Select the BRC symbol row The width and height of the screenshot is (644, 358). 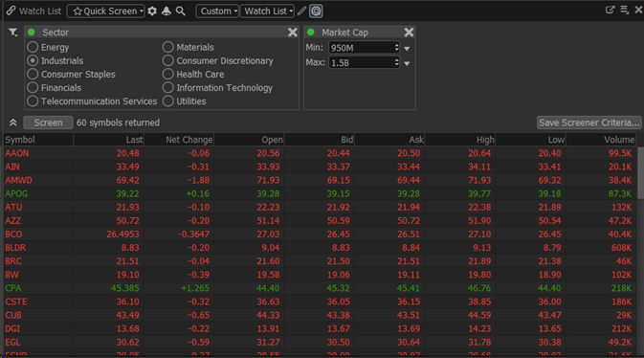tap(321, 261)
